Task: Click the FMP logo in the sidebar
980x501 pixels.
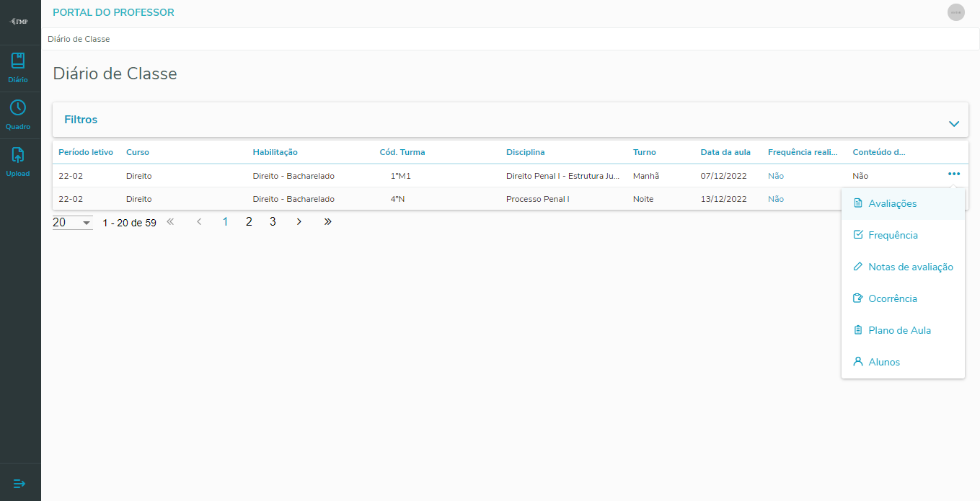Action: (19, 22)
